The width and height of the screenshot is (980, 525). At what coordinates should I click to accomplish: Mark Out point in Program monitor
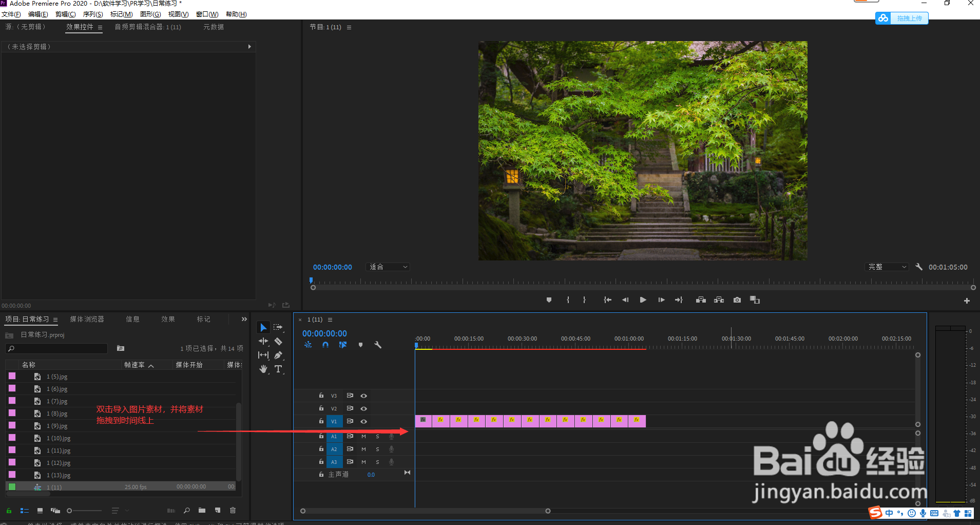tap(584, 300)
